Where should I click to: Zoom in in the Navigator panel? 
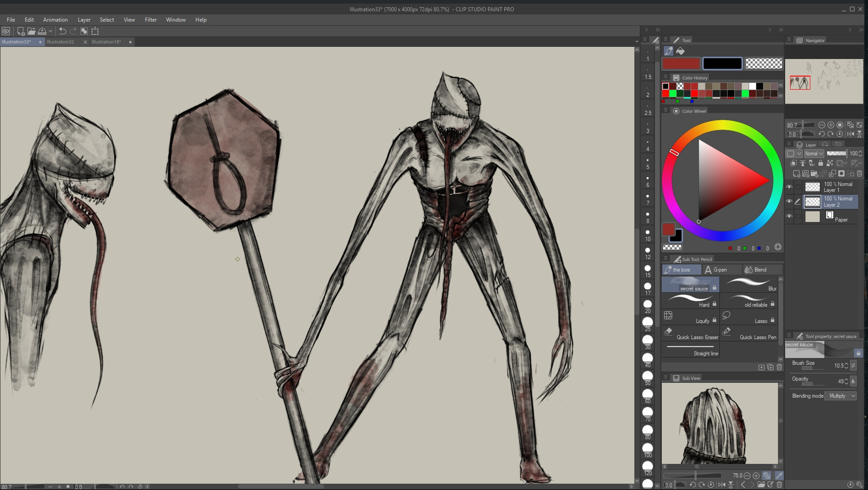point(831,125)
